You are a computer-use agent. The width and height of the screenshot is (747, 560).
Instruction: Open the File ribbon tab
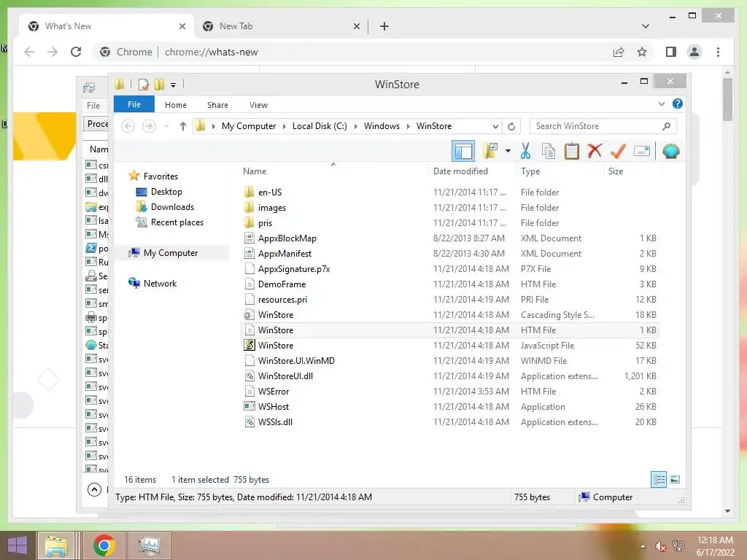coord(134,104)
